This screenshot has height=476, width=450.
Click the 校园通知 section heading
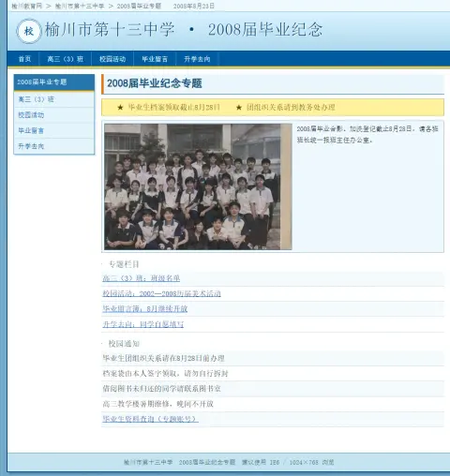[x=124, y=344]
